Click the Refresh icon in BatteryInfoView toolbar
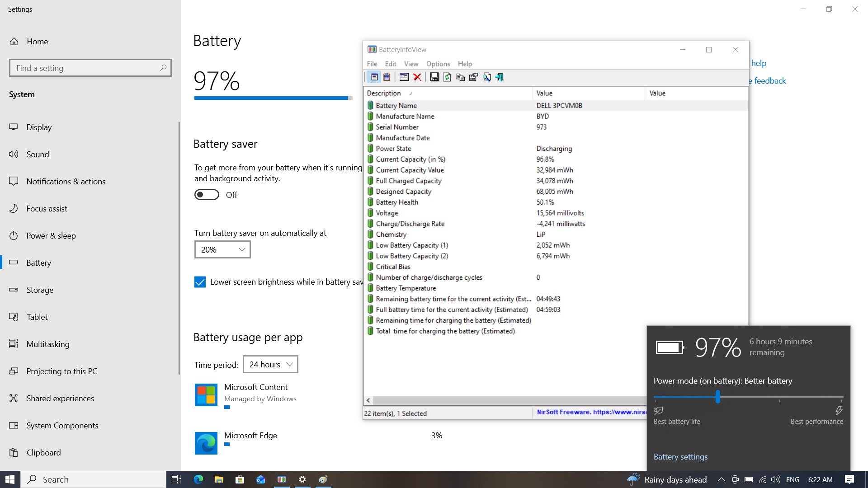Viewport: 868px width, 488px height. pyautogui.click(x=447, y=77)
